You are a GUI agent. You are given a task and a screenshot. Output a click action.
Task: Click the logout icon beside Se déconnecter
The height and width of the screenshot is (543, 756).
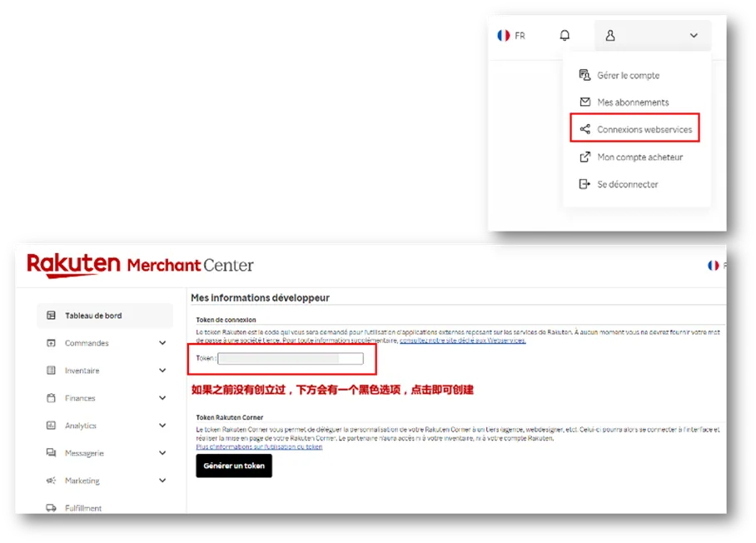pos(584,184)
